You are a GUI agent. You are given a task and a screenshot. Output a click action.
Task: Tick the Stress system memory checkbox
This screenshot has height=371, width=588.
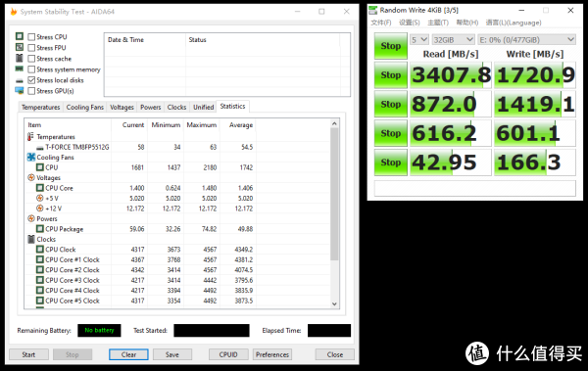pos(31,70)
